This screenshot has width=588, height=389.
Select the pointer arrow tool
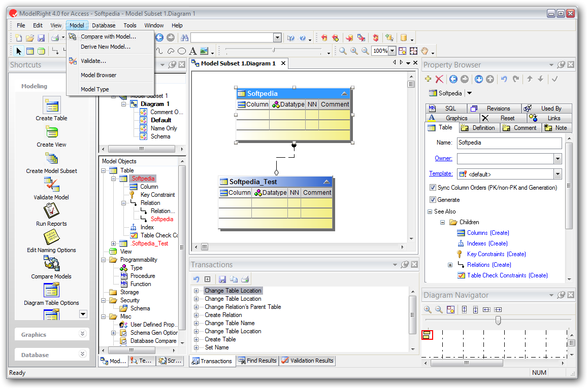tap(19, 51)
